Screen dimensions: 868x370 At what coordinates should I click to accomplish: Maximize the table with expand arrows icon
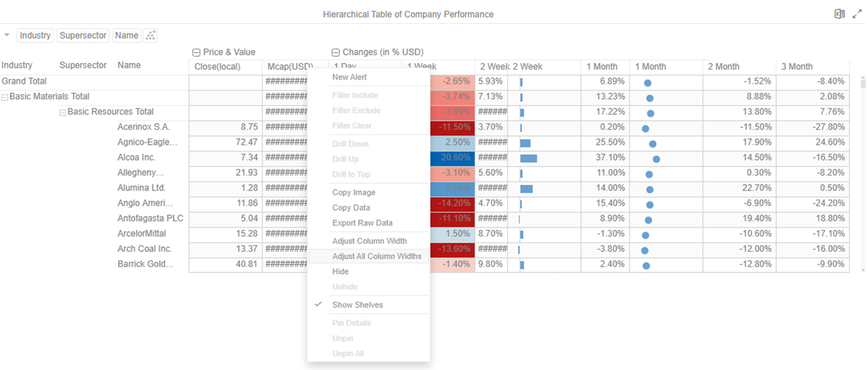(856, 14)
